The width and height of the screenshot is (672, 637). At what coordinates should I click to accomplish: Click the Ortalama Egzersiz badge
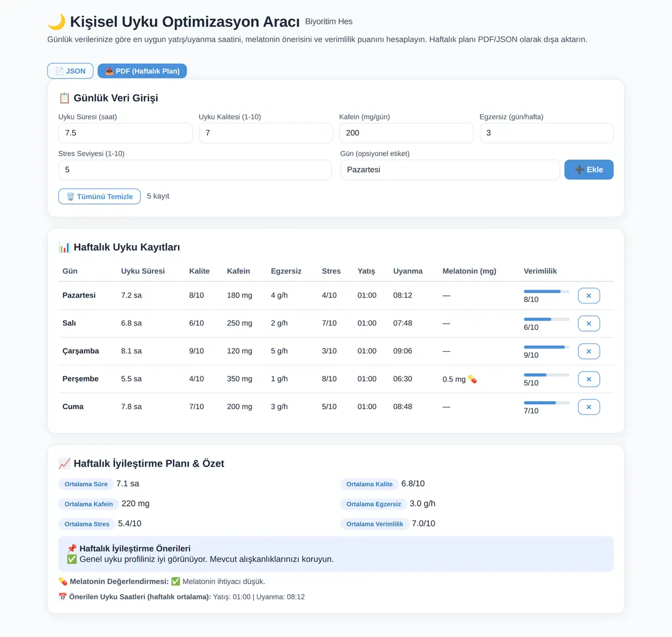[x=374, y=504]
